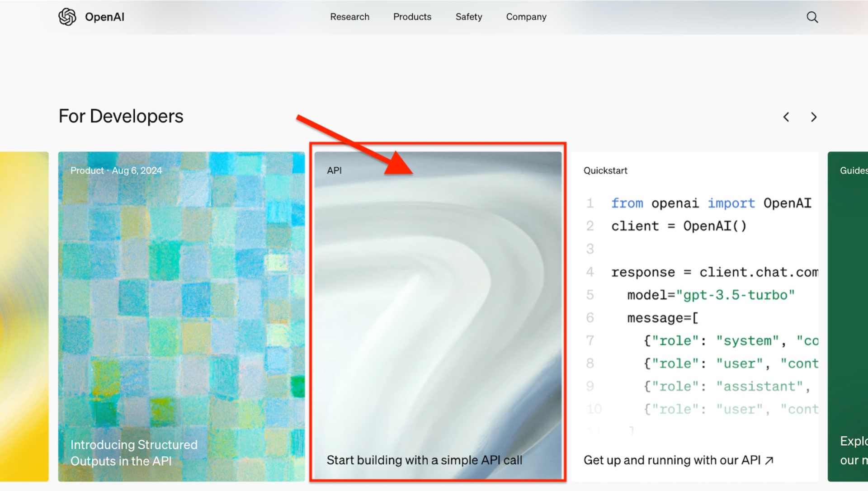Click the "system" role code line
868x491 pixels.
pyautogui.click(x=731, y=341)
